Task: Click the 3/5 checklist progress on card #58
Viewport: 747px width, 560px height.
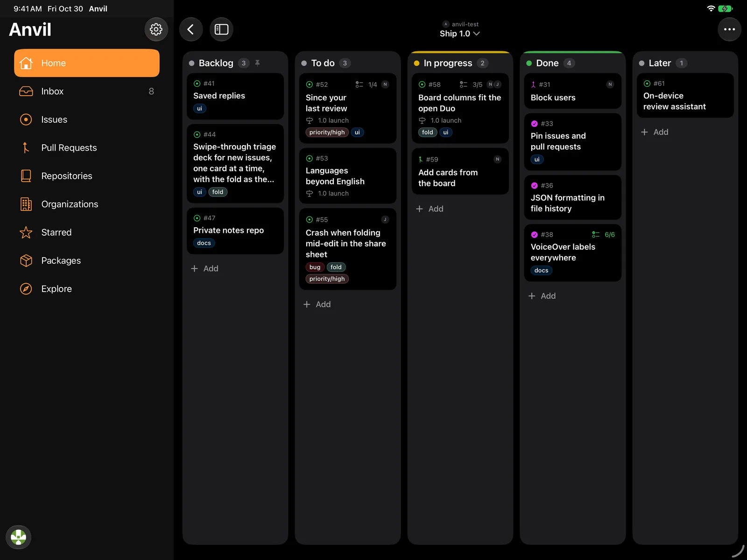Action: 471,84
